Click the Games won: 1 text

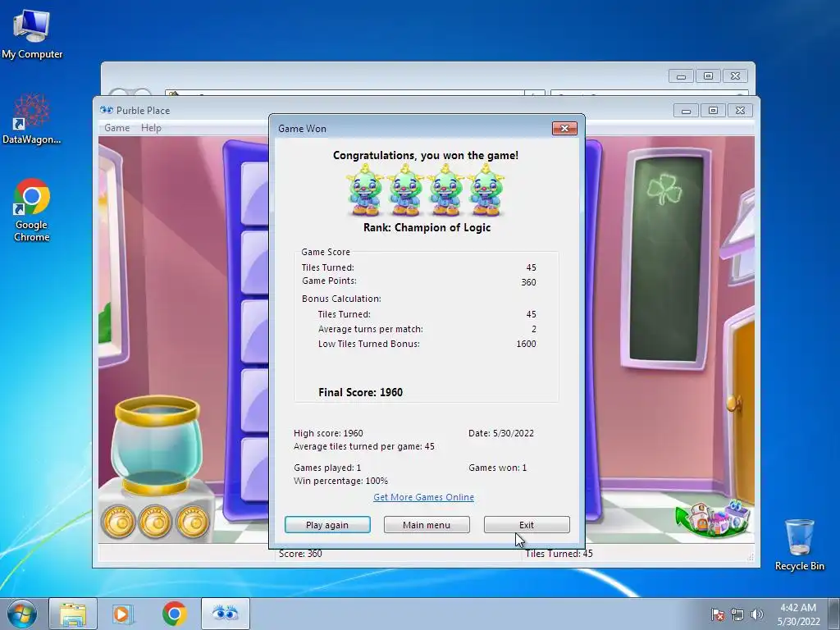point(497,467)
